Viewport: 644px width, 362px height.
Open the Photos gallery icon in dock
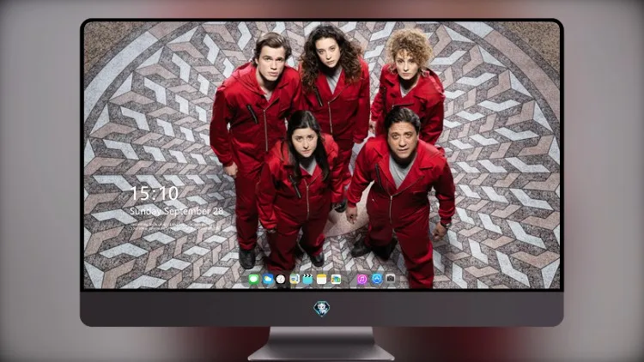pos(336,279)
